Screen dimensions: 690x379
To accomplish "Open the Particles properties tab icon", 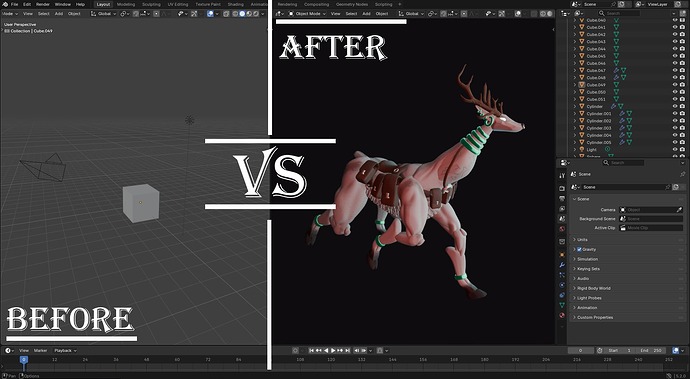I will click(562, 275).
